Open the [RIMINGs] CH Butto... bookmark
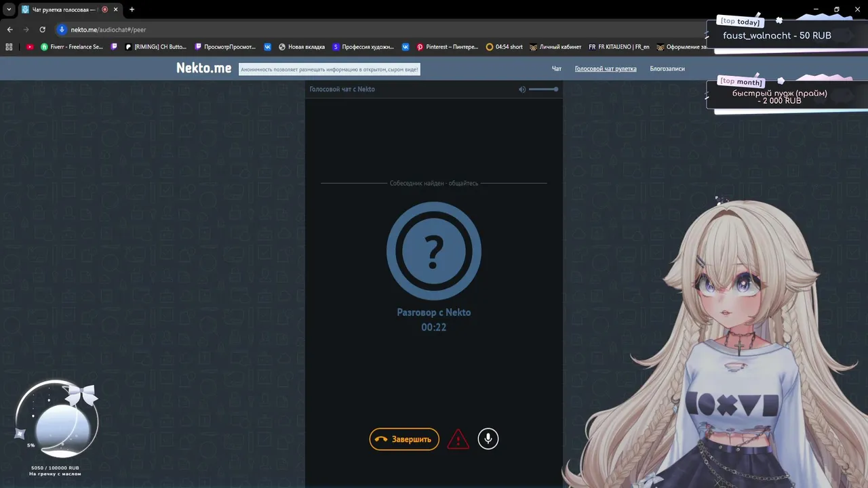The image size is (868, 488). pos(155,47)
